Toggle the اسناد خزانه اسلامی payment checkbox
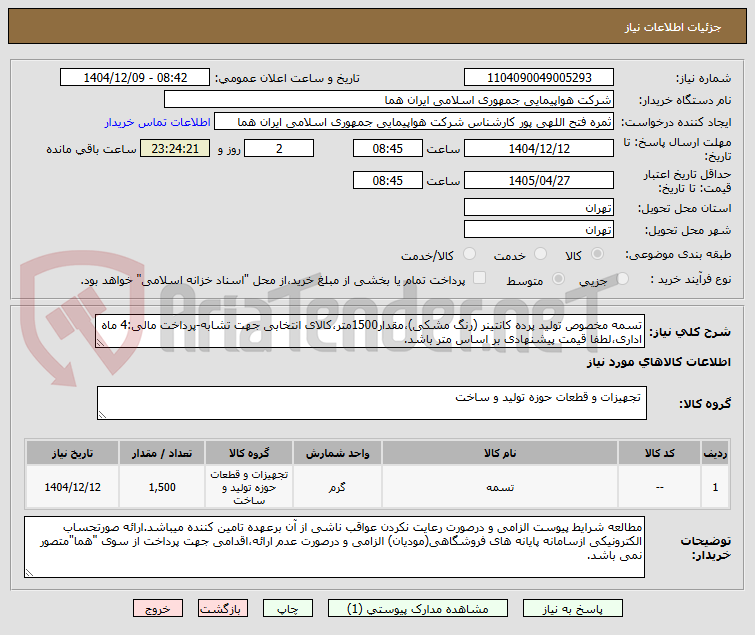The image size is (755, 635). pos(479,278)
